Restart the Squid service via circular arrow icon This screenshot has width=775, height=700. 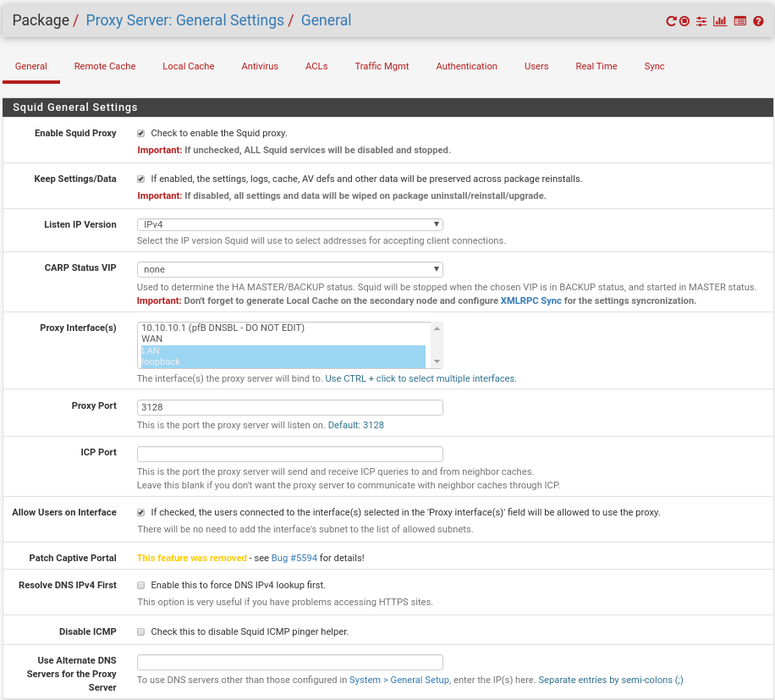click(x=671, y=21)
